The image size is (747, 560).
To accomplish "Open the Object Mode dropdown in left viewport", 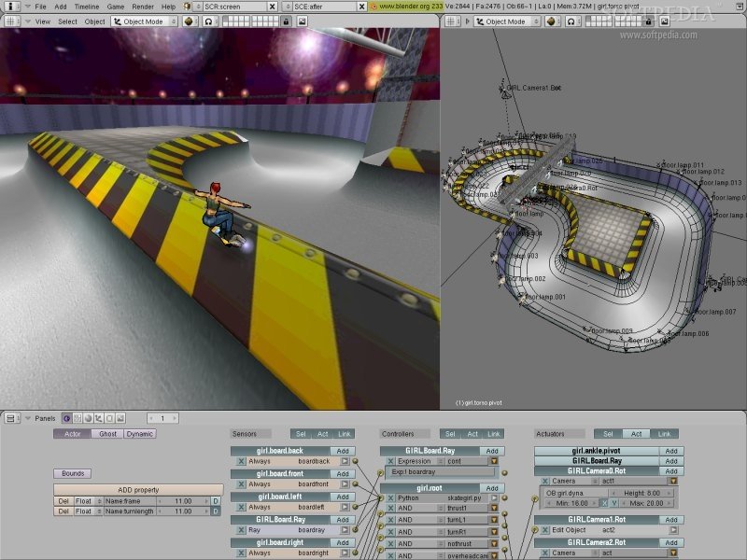I will (x=143, y=21).
